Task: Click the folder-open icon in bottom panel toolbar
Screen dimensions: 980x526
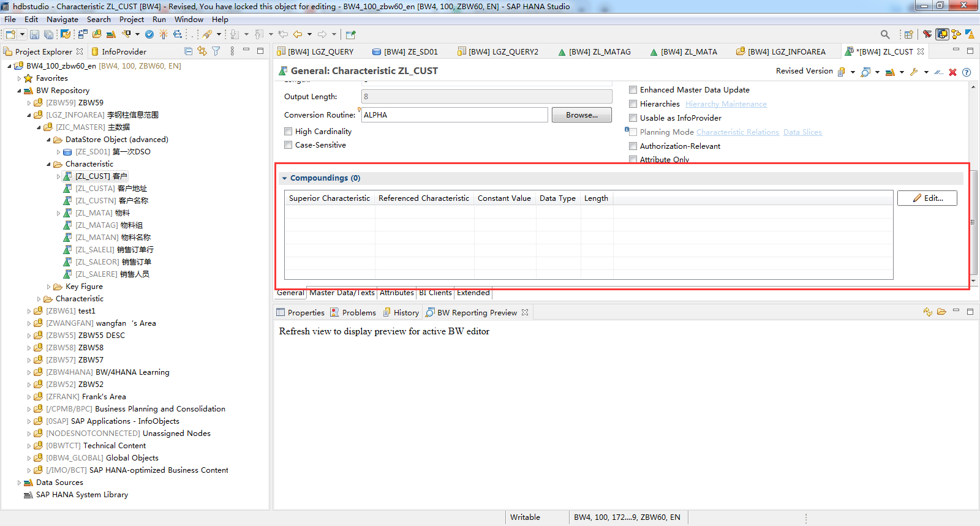Action: click(x=941, y=312)
